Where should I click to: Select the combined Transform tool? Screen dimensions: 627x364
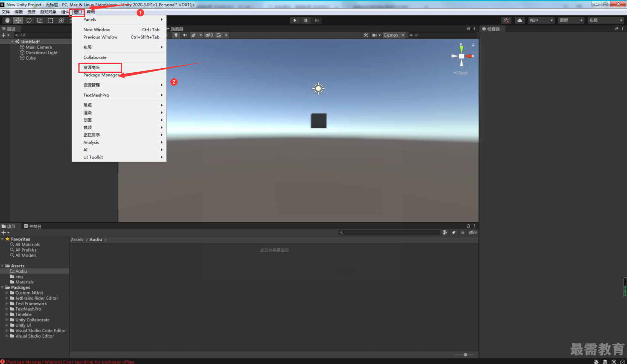61,20
